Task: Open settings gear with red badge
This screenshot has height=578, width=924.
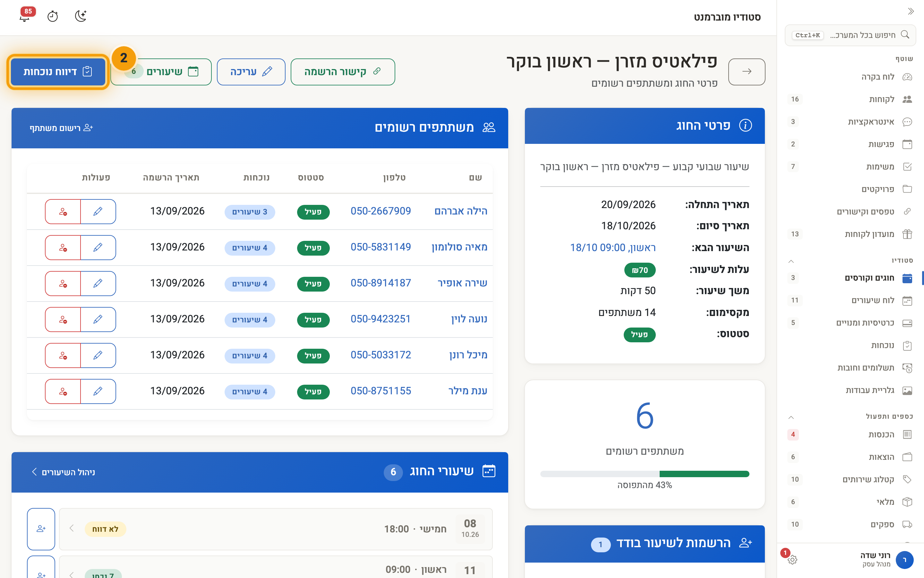Action: coord(792,560)
